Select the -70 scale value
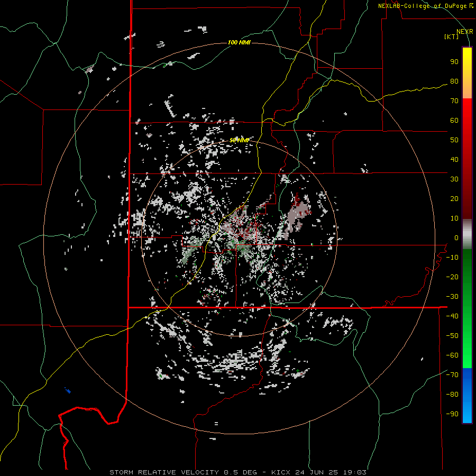476x476 pixels. point(452,375)
